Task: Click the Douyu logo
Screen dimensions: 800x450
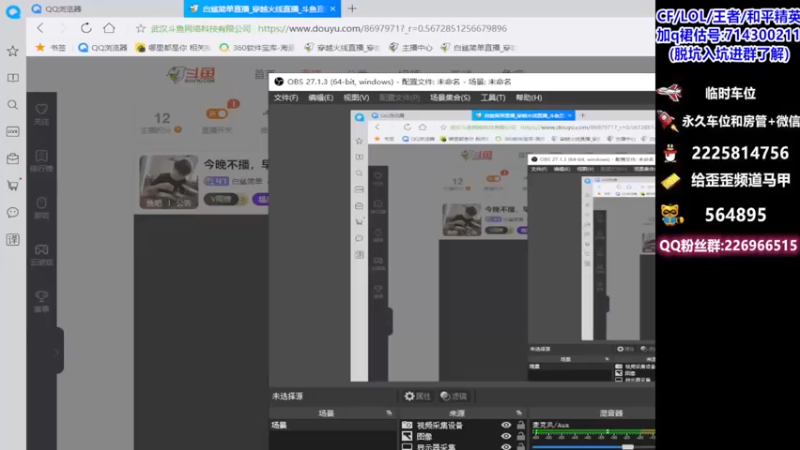Action: 191,74
